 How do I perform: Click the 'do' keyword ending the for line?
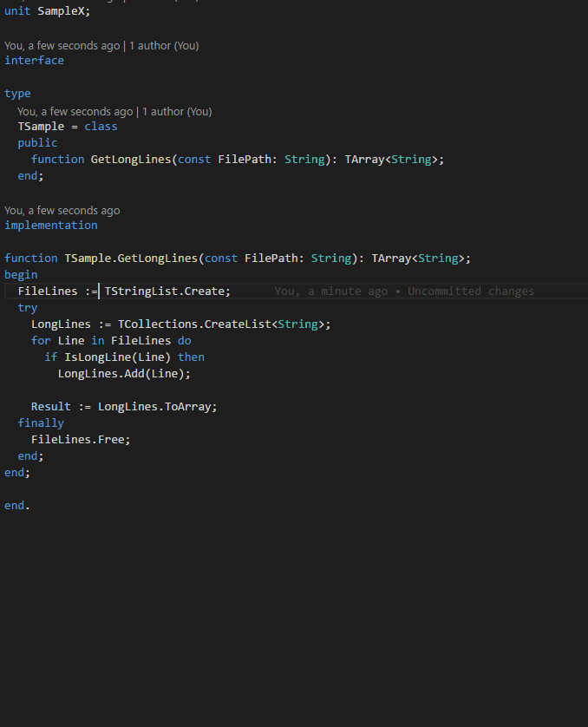pos(185,340)
